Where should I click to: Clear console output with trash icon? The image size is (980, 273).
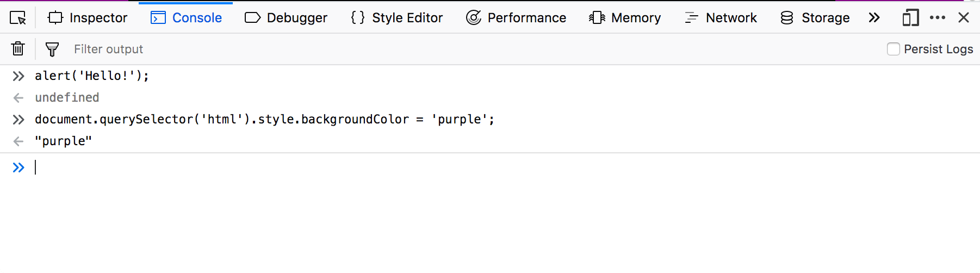18,49
